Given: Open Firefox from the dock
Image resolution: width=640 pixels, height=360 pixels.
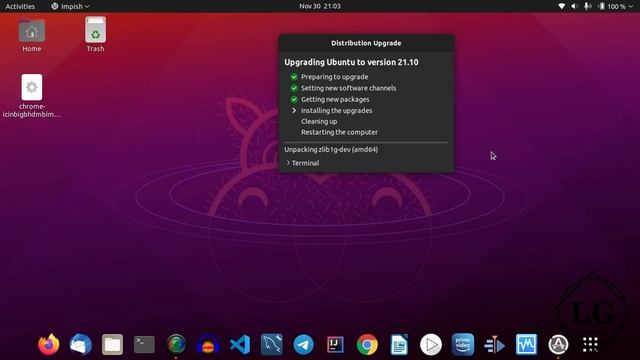Looking at the screenshot, I should pyautogui.click(x=49, y=344).
